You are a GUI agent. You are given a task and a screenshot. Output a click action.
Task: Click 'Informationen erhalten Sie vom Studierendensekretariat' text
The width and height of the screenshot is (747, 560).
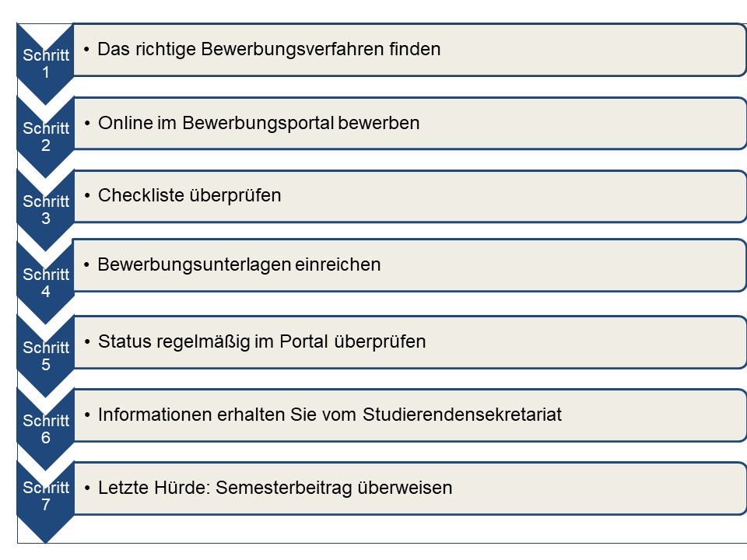(330, 415)
